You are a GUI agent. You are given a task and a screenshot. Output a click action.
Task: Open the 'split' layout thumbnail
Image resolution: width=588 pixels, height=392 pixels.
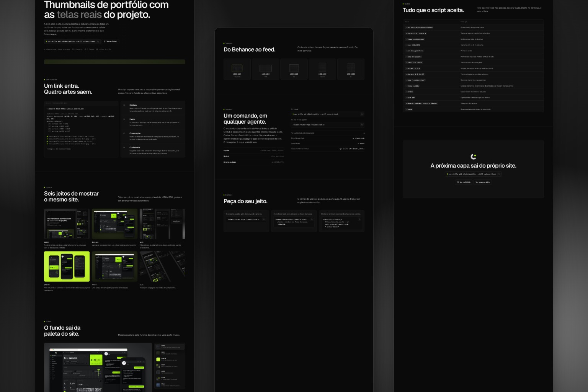67,224
